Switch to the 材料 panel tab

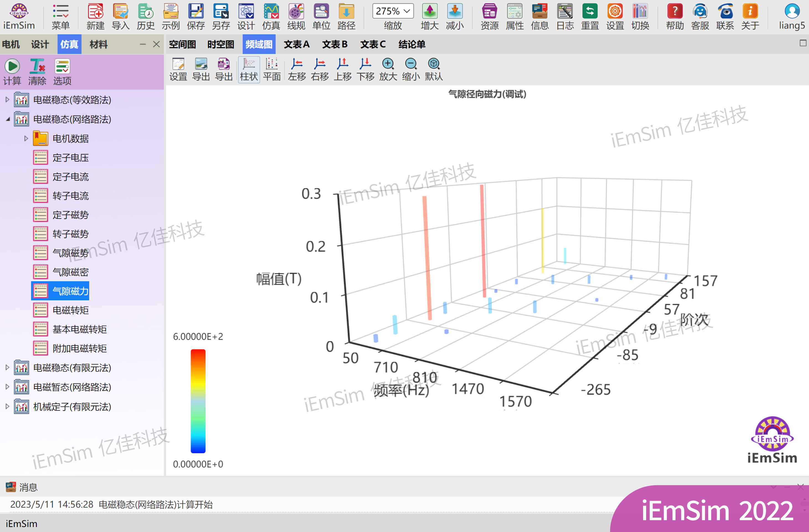(x=99, y=44)
